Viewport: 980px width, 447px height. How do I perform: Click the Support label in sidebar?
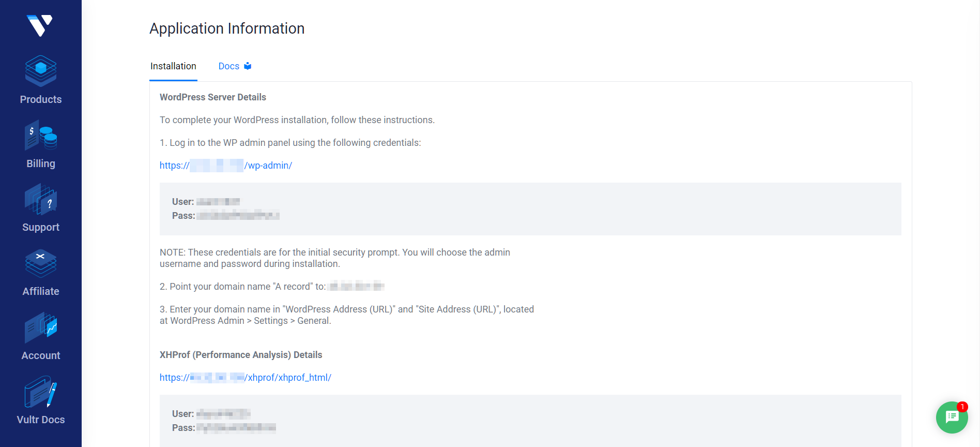coord(41,227)
